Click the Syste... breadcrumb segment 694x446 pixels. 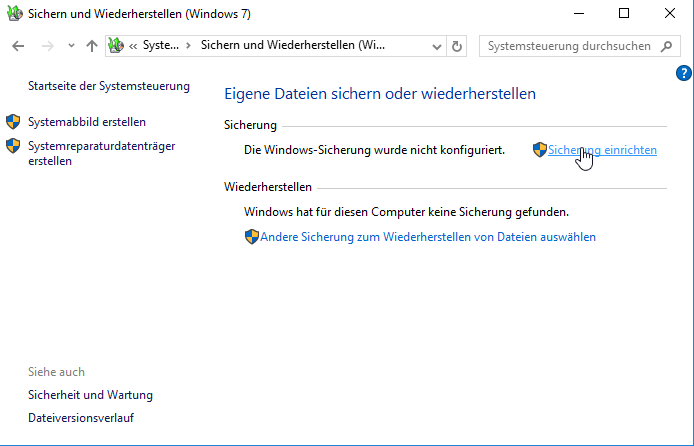coord(161,45)
